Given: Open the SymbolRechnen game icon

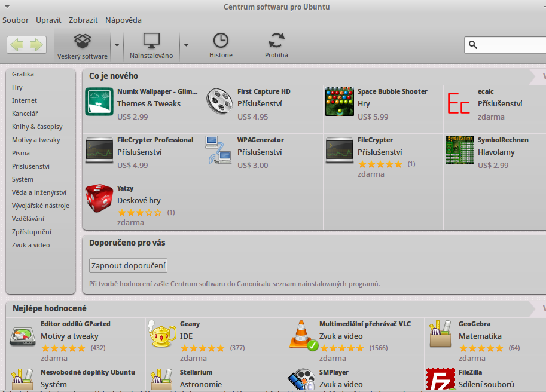Looking at the screenshot, I should (x=460, y=150).
